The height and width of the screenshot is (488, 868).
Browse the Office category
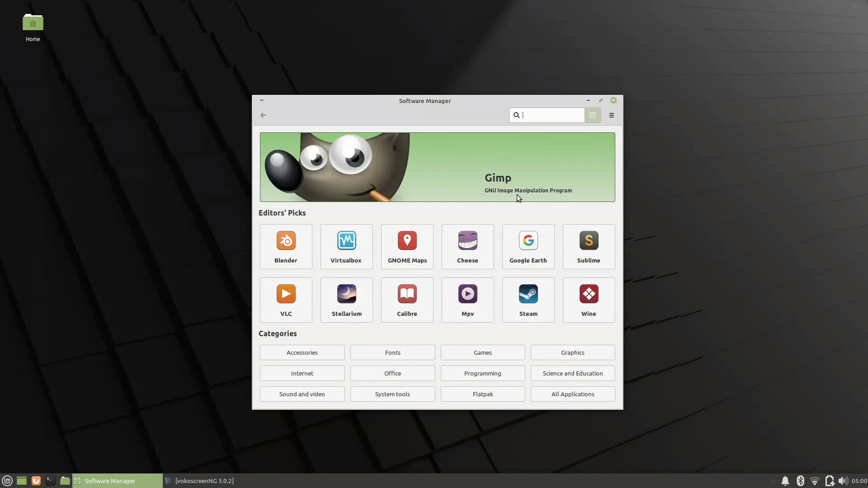click(392, 373)
